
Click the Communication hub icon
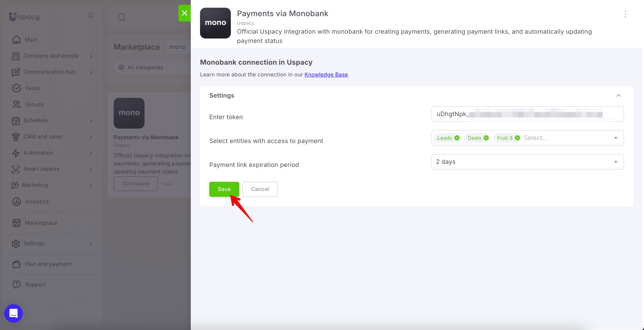click(16, 72)
